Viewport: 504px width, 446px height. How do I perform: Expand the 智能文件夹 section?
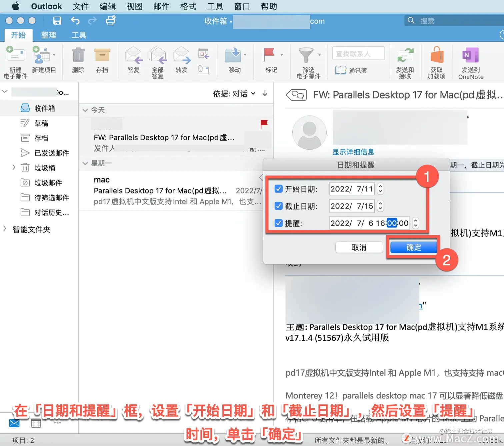pyautogui.click(x=5, y=228)
